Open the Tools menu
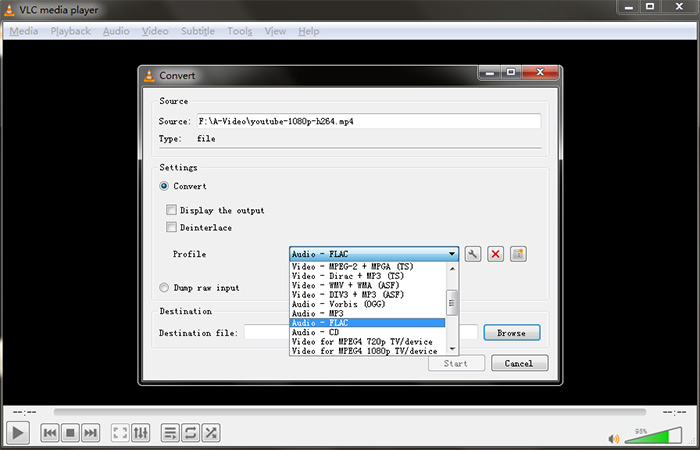700x450 pixels. (240, 31)
